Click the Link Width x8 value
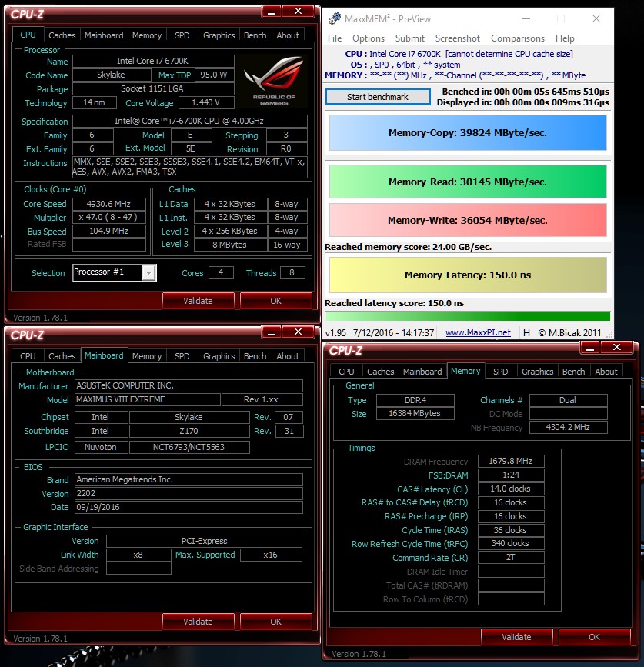644x667 pixels. click(x=138, y=555)
